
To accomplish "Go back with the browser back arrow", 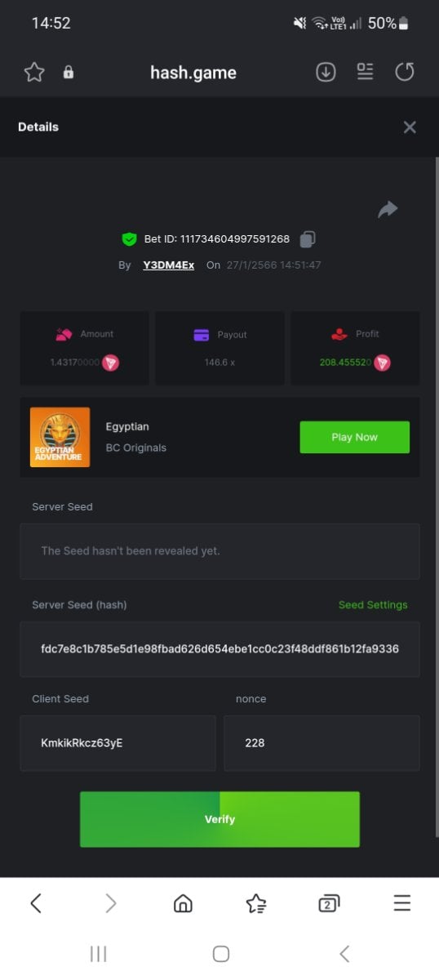I will [36, 902].
